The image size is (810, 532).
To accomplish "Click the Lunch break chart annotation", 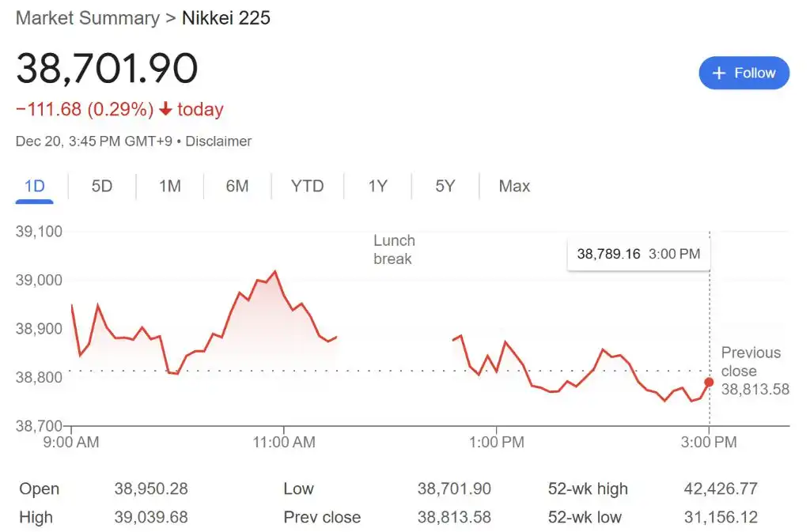I will pyautogui.click(x=395, y=250).
